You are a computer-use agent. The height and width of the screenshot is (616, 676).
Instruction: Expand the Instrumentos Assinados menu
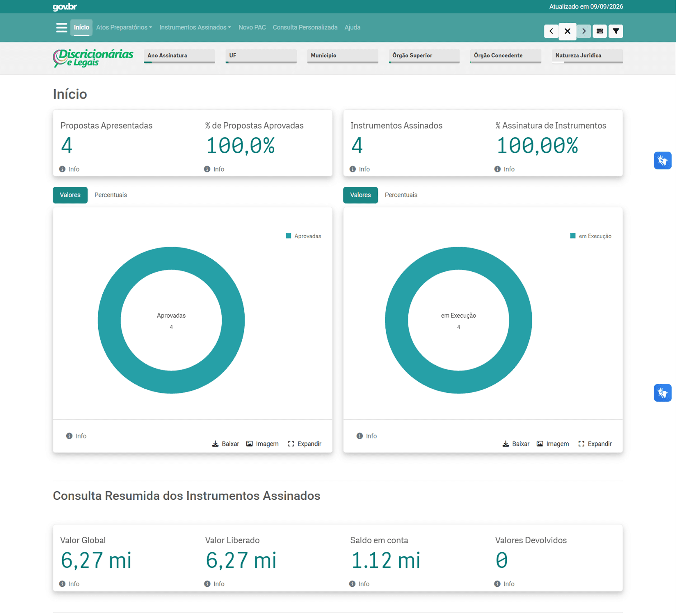click(195, 27)
